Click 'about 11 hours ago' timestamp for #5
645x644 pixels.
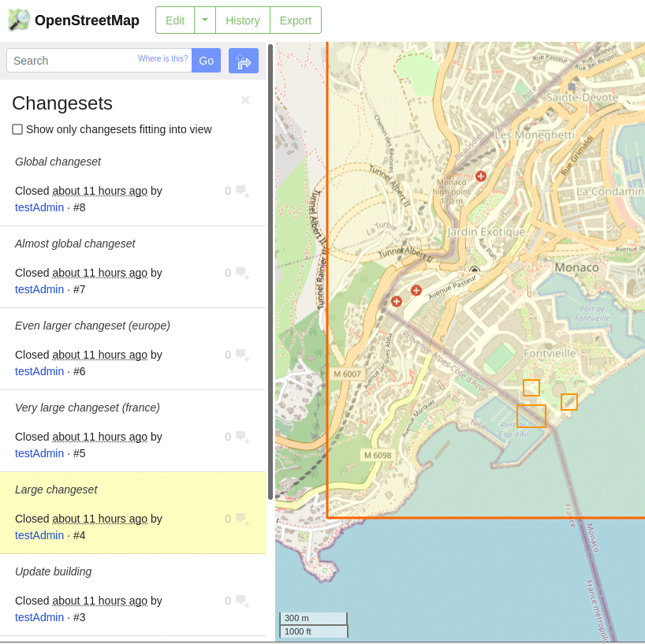click(x=99, y=437)
